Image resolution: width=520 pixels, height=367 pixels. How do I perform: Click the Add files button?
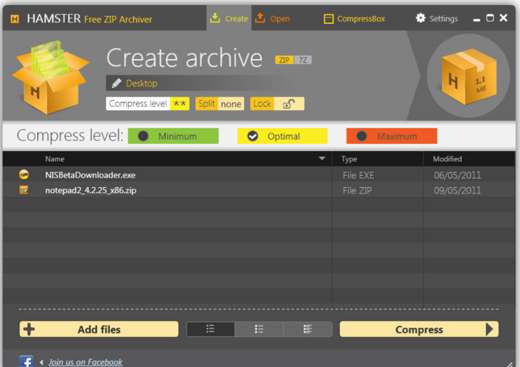99,329
